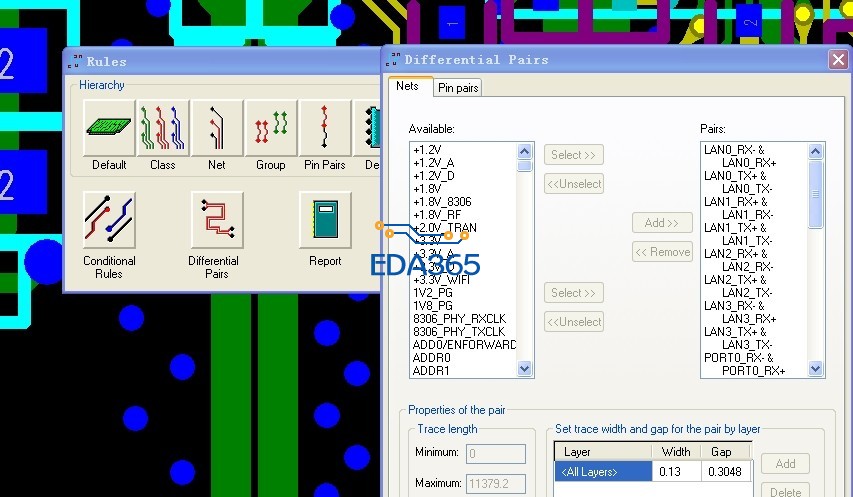853x497 pixels.
Task: Select 8306_PHY_RXCLK net in Available list
Action: [459, 318]
